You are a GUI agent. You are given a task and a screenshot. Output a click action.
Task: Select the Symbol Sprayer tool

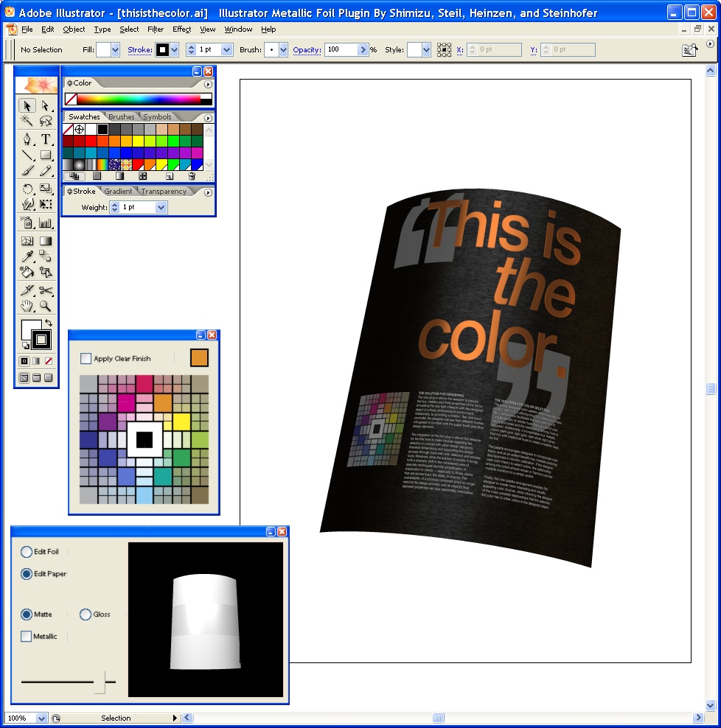[x=27, y=223]
